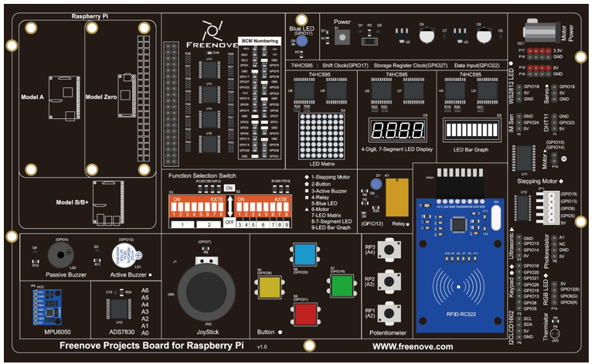Click the Freenove logo emblem
595x364 pixels.
[212, 31]
